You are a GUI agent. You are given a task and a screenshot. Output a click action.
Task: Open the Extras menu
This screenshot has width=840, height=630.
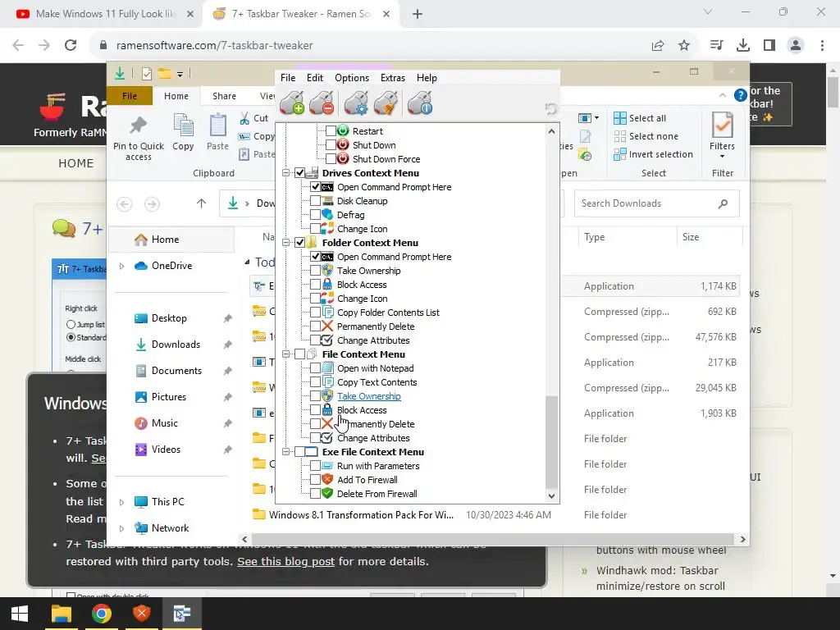[393, 78]
